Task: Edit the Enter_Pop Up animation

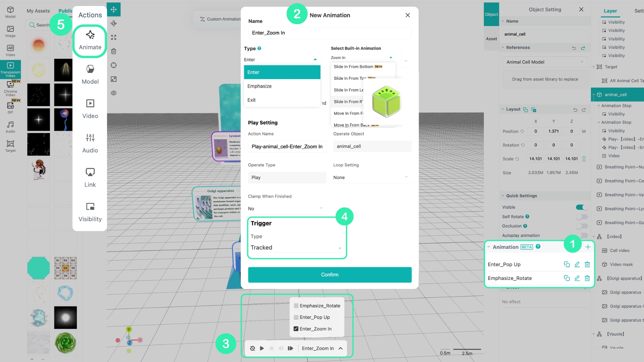Action: coord(577,264)
